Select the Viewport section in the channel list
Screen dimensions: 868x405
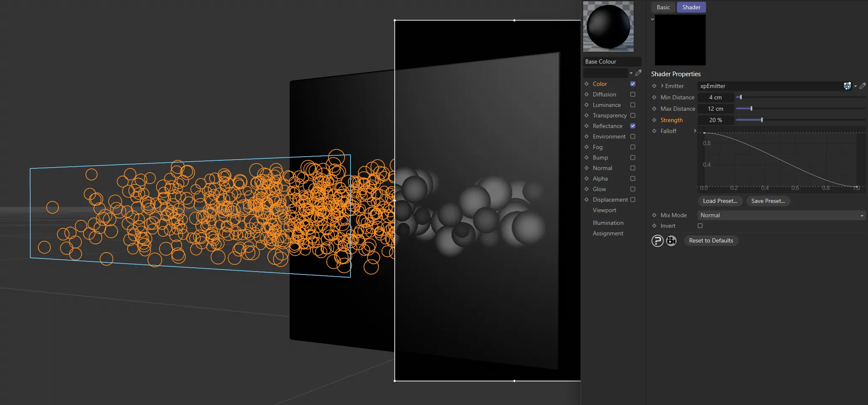(604, 210)
